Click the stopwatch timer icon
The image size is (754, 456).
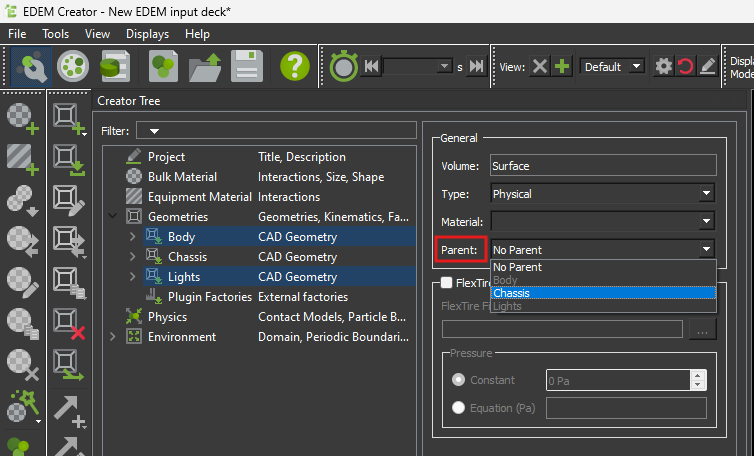pos(343,66)
